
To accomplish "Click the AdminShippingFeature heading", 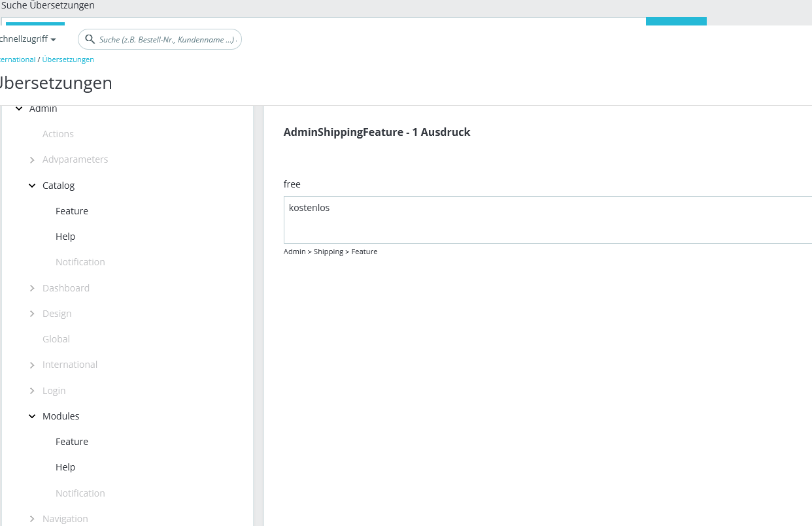I will point(377,132).
